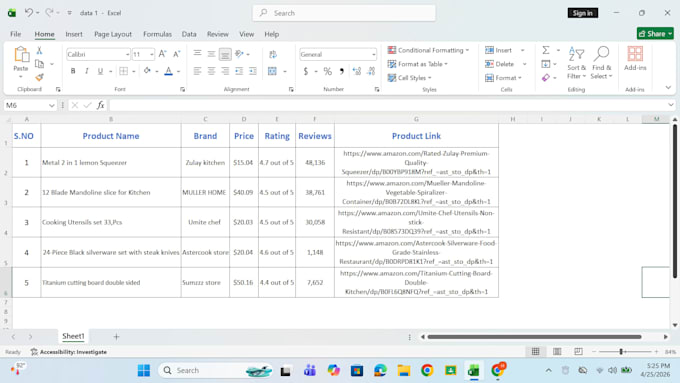
Task: Apply the Fill Color bucket
Action: coord(147,71)
